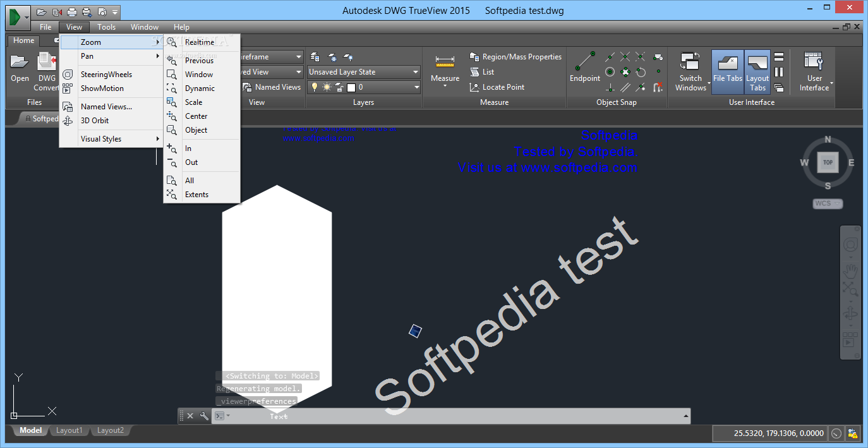Choose Pan from the View menu

coord(111,56)
